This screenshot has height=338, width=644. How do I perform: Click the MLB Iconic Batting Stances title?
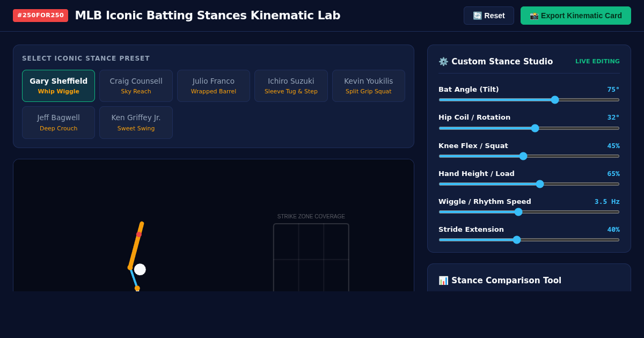208,16
